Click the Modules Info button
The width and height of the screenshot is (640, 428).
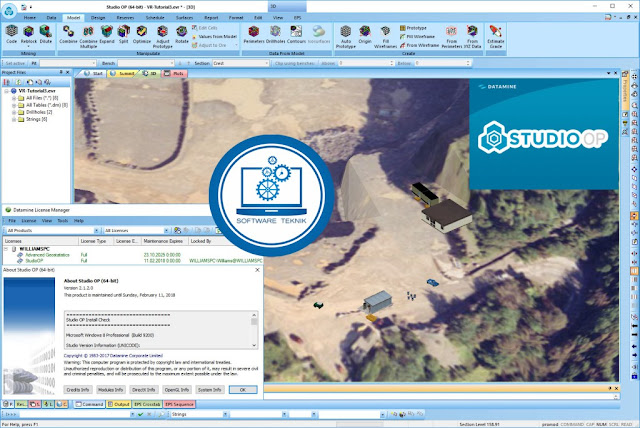(111, 390)
